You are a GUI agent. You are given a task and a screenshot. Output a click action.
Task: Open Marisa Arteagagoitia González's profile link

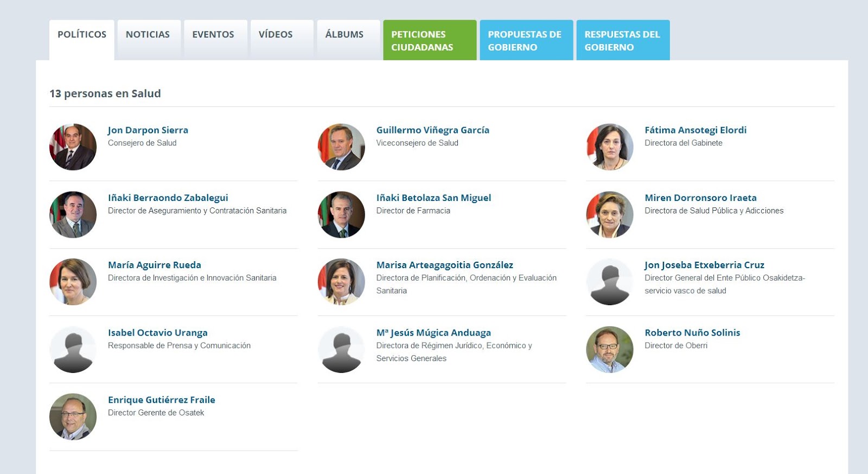[444, 265]
